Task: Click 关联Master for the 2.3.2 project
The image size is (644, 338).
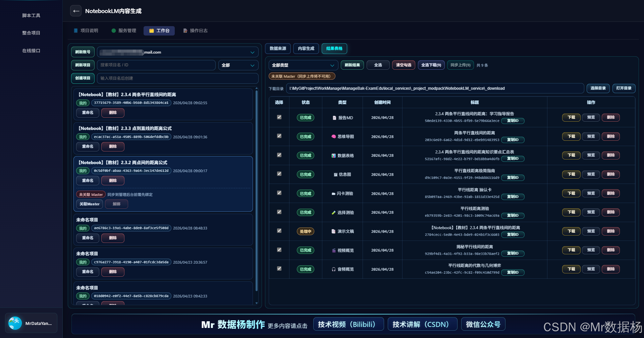Action: 90,204
